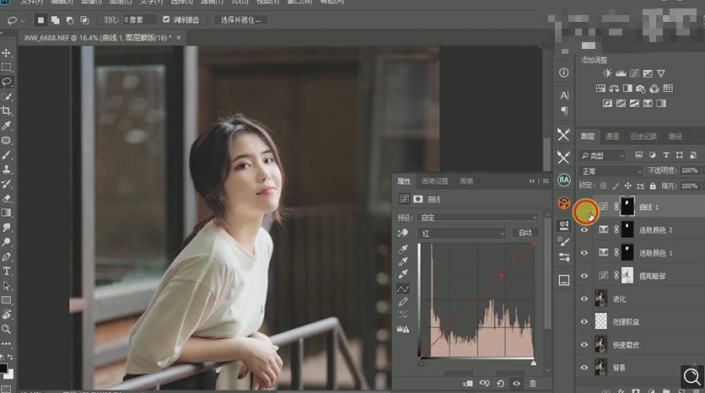Select the Lasso tool in toolbar
Screen dimensions: 705x393
pos(6,82)
